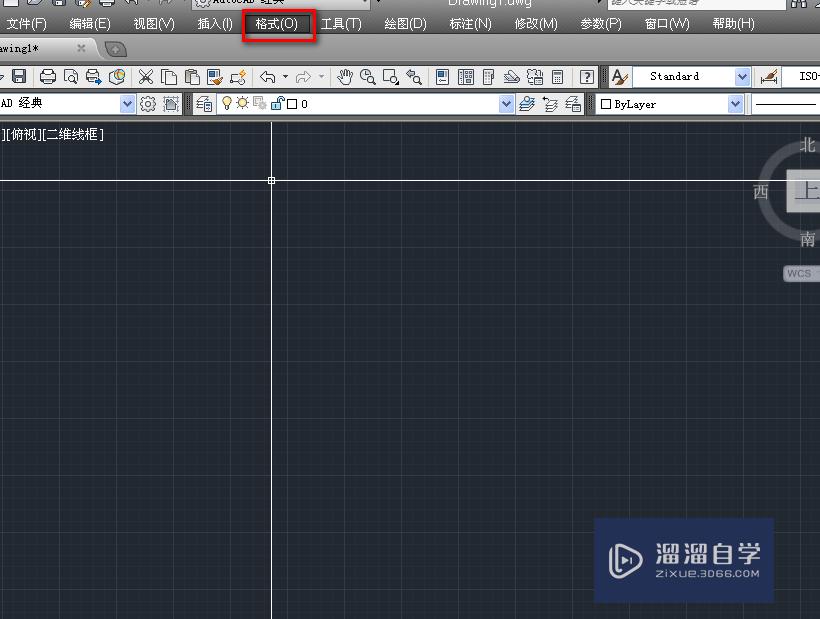
Task: Lock layer 0 with the padlock icon
Action: click(276, 103)
